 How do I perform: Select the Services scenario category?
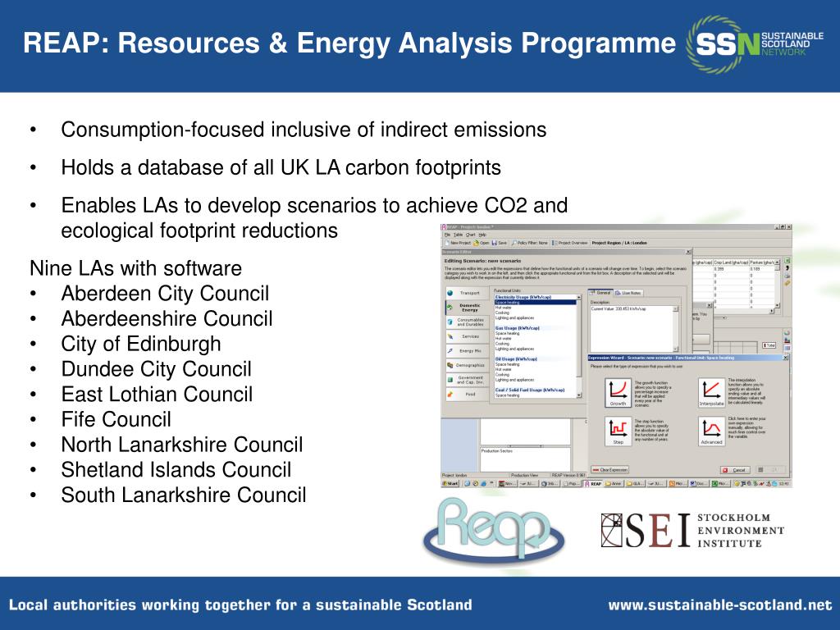tap(468, 336)
